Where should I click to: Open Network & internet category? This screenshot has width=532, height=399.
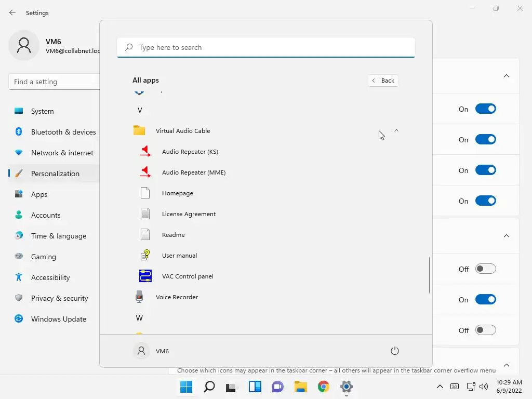(54, 153)
